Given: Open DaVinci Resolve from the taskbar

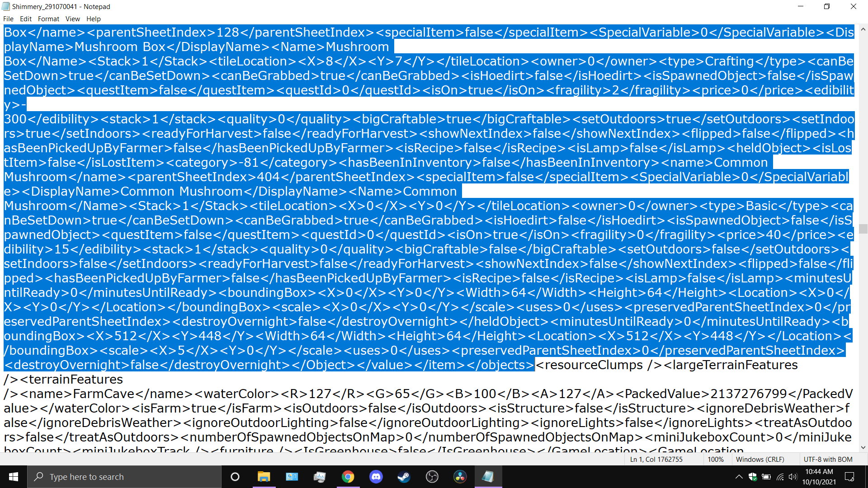Looking at the screenshot, I should pyautogui.click(x=460, y=477).
